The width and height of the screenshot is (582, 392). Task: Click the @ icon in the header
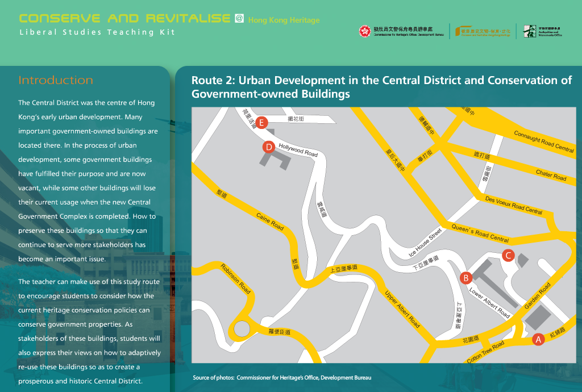pos(239,18)
